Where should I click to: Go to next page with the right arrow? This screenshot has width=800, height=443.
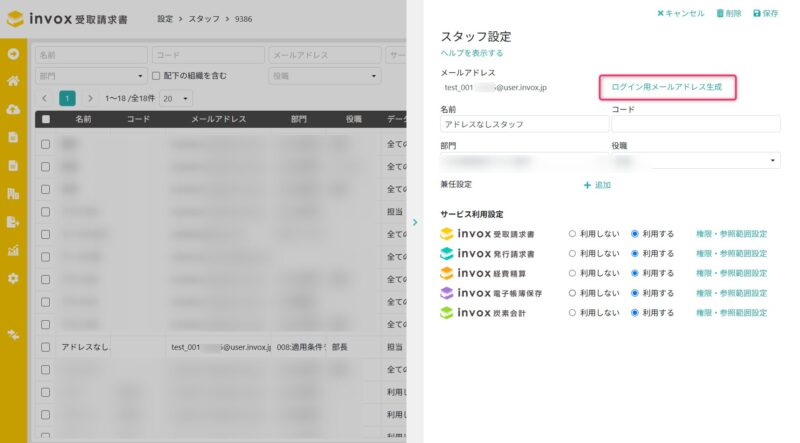(90, 98)
